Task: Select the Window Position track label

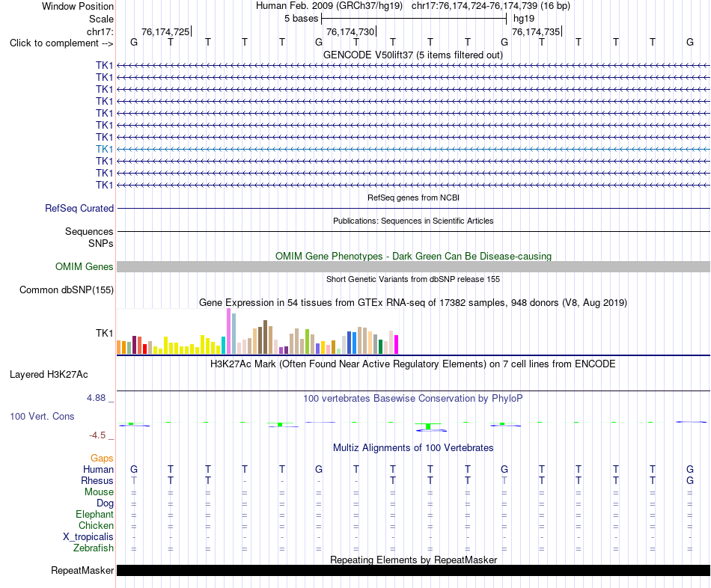Action: tap(78, 6)
